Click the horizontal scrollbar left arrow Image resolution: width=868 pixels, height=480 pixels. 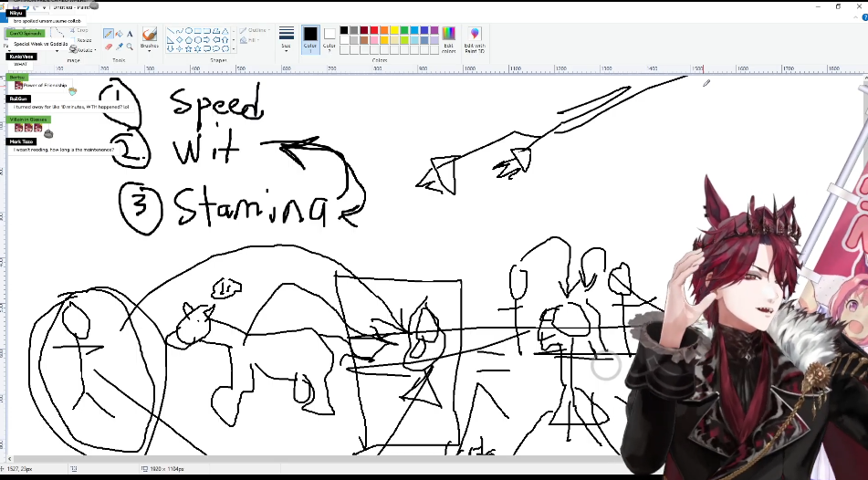point(10,459)
